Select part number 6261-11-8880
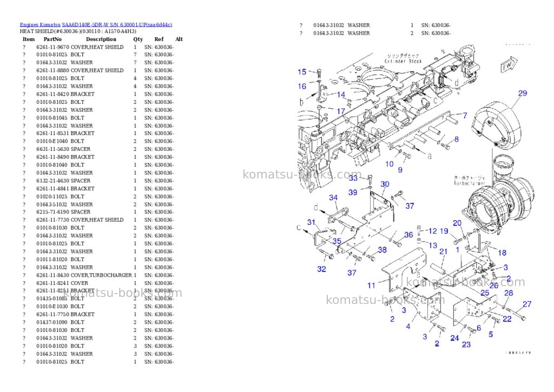 pos(52,70)
